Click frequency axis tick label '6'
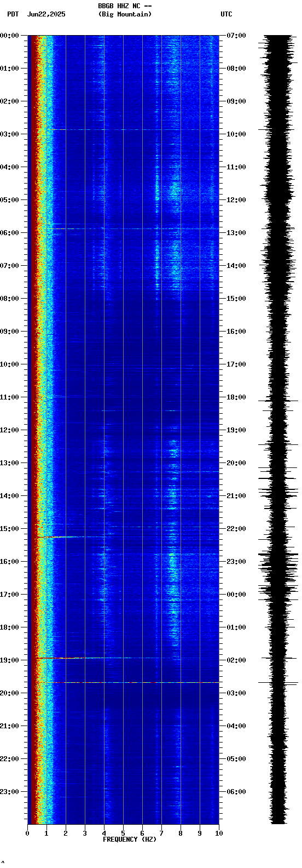Screen dimensions: 302x868 [142, 833]
